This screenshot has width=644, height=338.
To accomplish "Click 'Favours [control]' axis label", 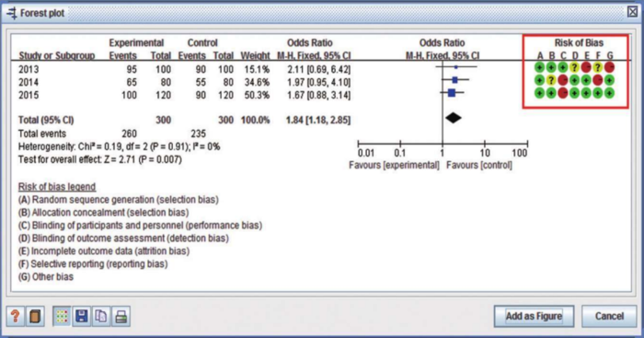I will click(x=479, y=165).
